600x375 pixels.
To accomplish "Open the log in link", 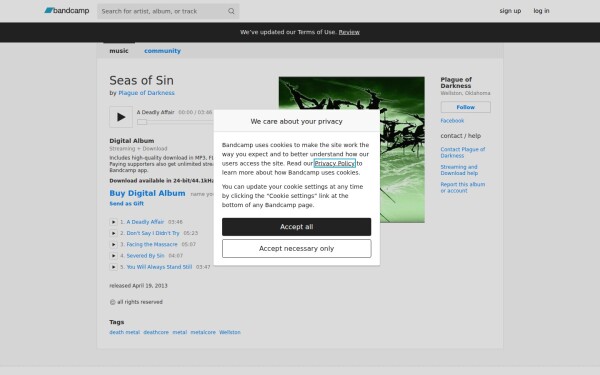I will pos(541,11).
